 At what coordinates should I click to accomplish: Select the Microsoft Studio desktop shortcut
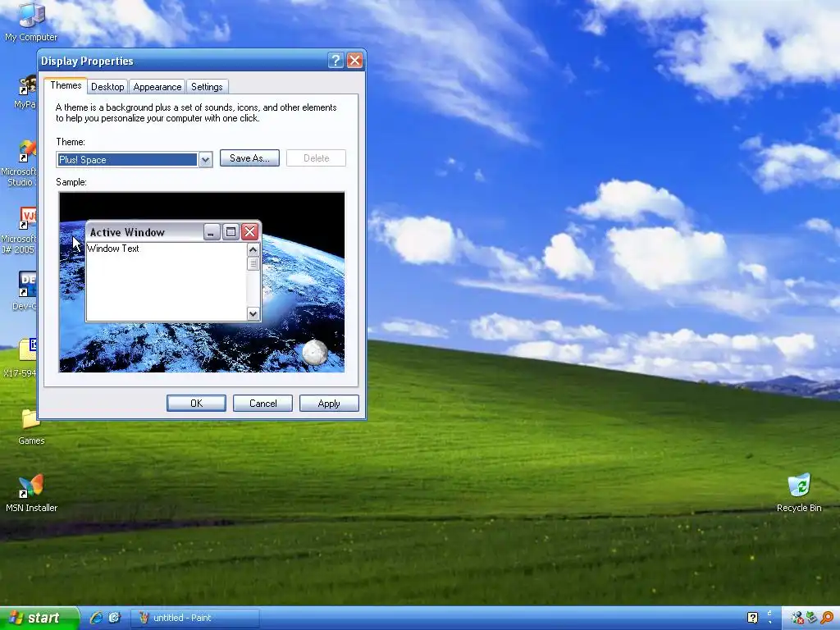(x=20, y=163)
